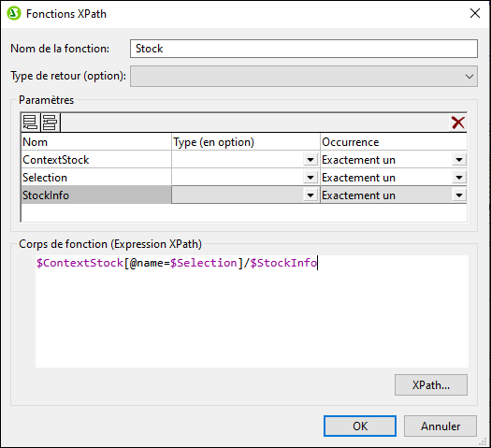Click the Nom de la fonction field
Image resolution: width=491 pixels, height=448 pixels.
click(x=304, y=49)
